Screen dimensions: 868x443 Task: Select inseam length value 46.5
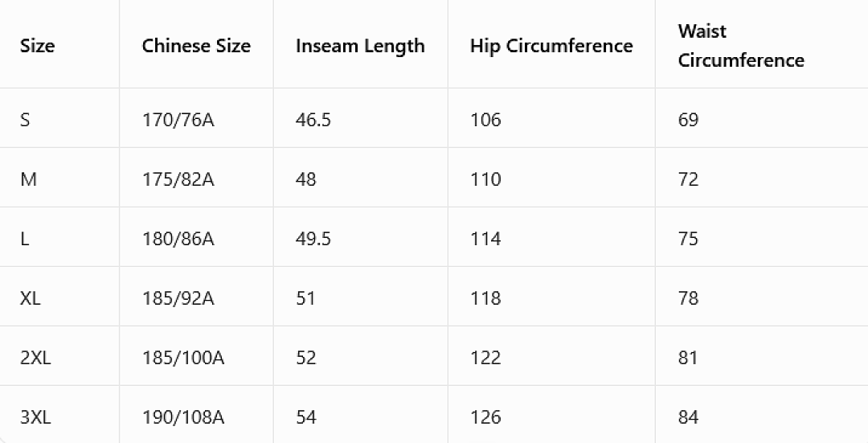point(313,120)
